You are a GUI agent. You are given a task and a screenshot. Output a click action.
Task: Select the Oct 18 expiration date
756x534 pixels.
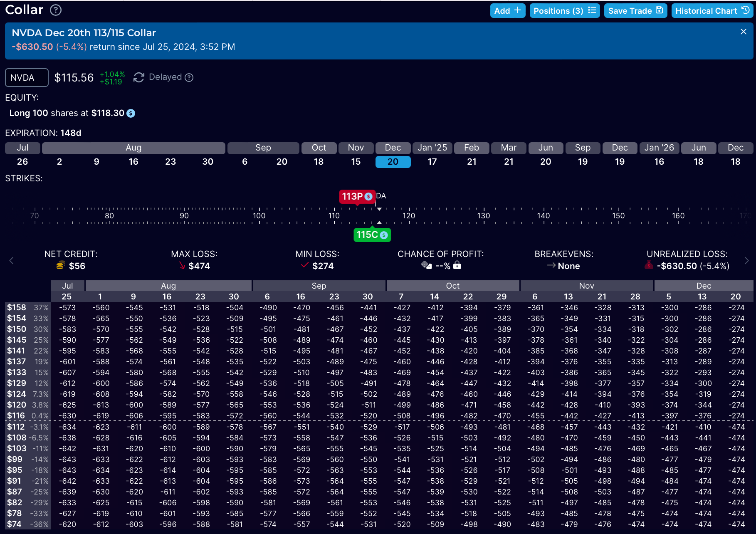pyautogui.click(x=319, y=162)
